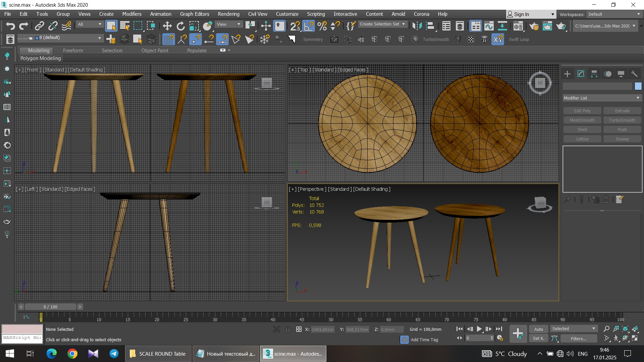644x362 pixels.
Task: Click the Remove modifier trash icon
Action: tap(606, 199)
